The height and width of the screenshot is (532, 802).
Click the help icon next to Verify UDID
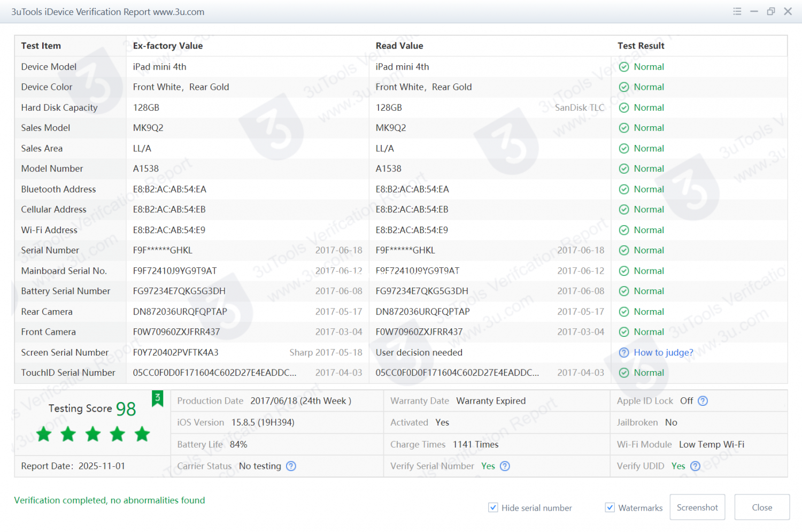[695, 466]
